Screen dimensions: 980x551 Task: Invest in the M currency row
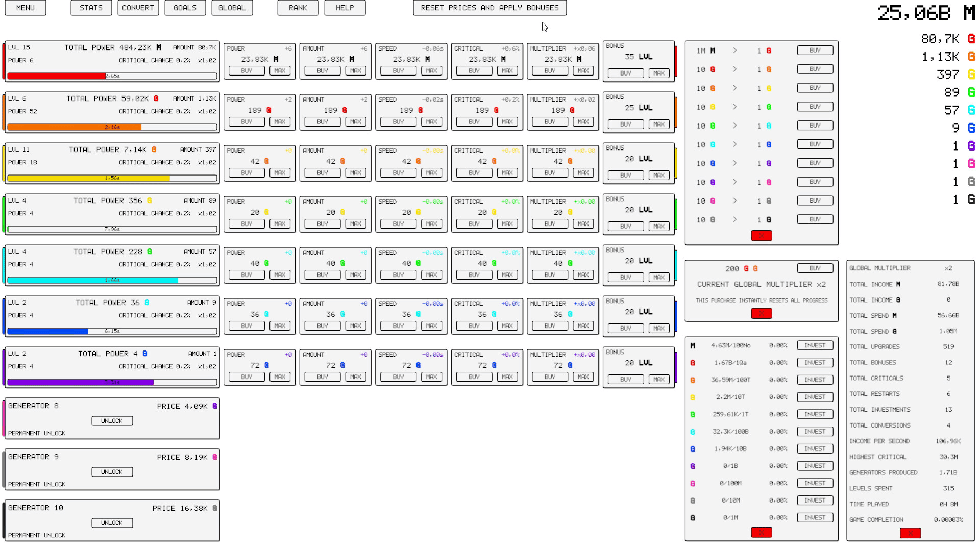815,345
